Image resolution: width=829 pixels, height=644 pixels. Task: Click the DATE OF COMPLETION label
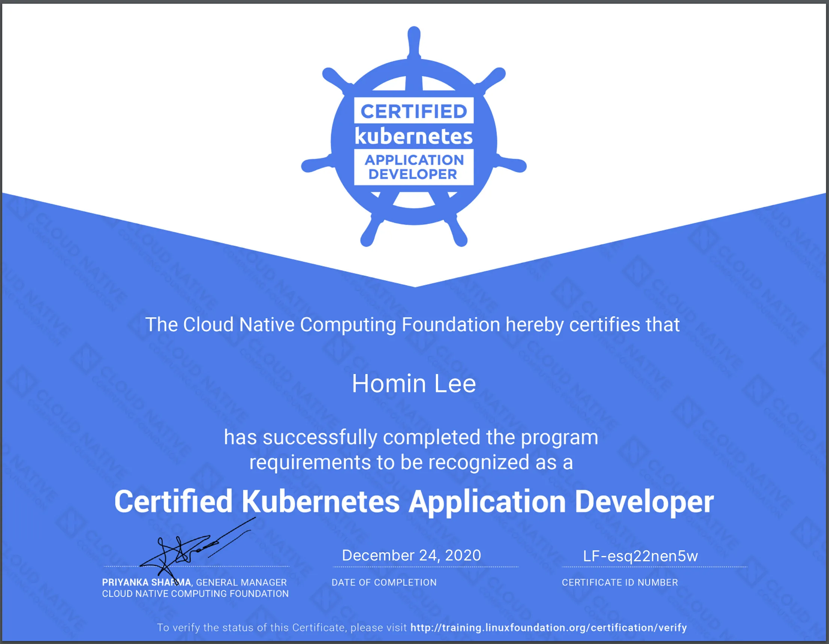click(384, 582)
